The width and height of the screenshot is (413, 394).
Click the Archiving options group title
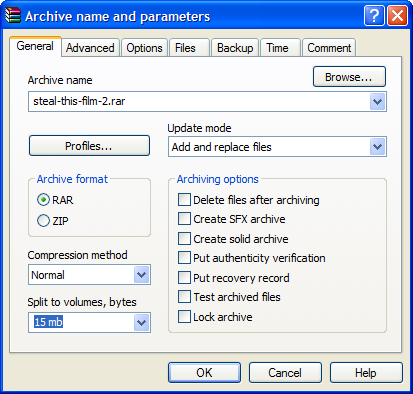click(218, 179)
